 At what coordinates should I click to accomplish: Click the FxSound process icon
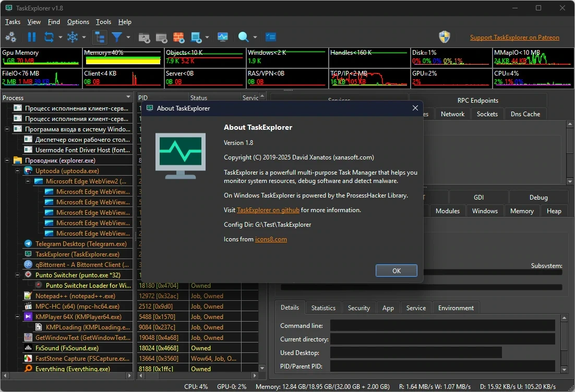click(28, 348)
